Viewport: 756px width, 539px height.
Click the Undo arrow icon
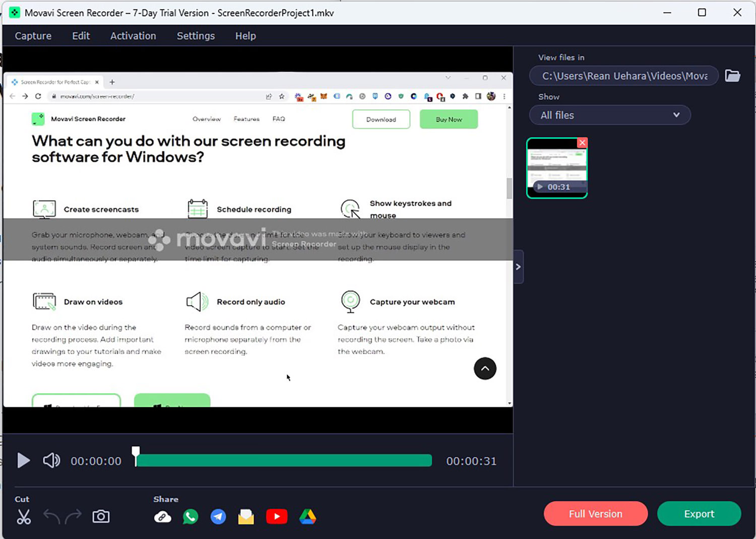point(51,516)
